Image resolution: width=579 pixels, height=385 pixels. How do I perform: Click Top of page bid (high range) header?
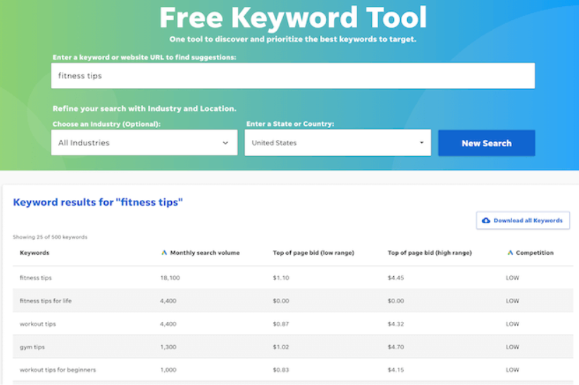pos(429,252)
